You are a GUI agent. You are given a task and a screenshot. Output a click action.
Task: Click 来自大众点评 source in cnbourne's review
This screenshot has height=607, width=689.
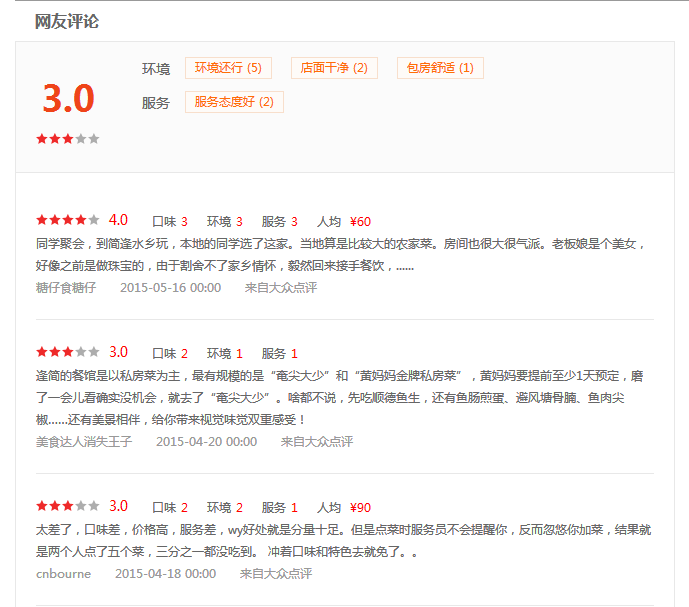pyautogui.click(x=275, y=574)
